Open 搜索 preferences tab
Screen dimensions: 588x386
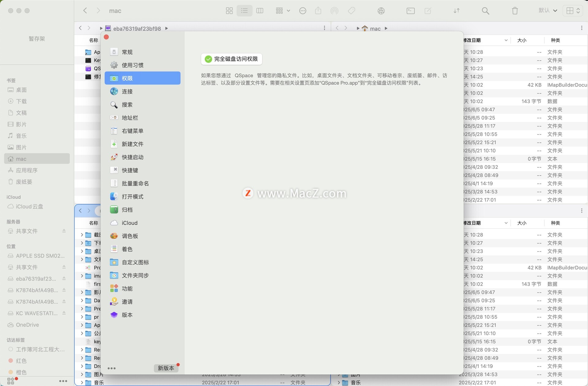point(142,105)
